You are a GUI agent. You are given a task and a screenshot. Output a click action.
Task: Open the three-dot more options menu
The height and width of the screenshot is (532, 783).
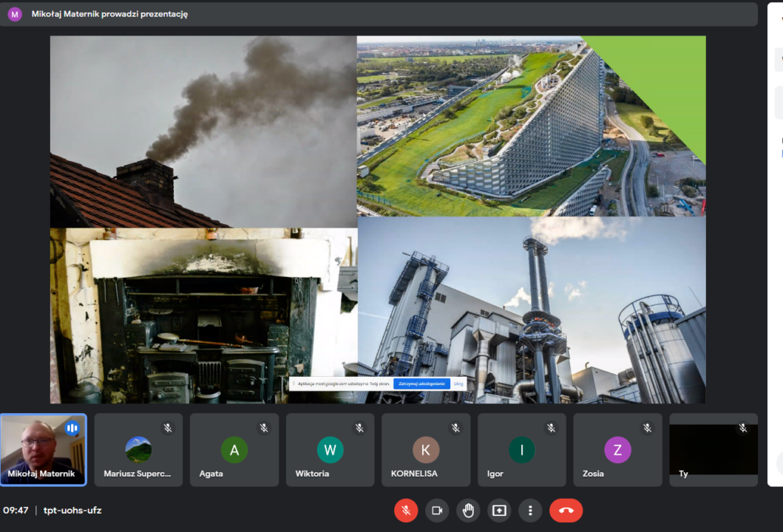(529, 511)
